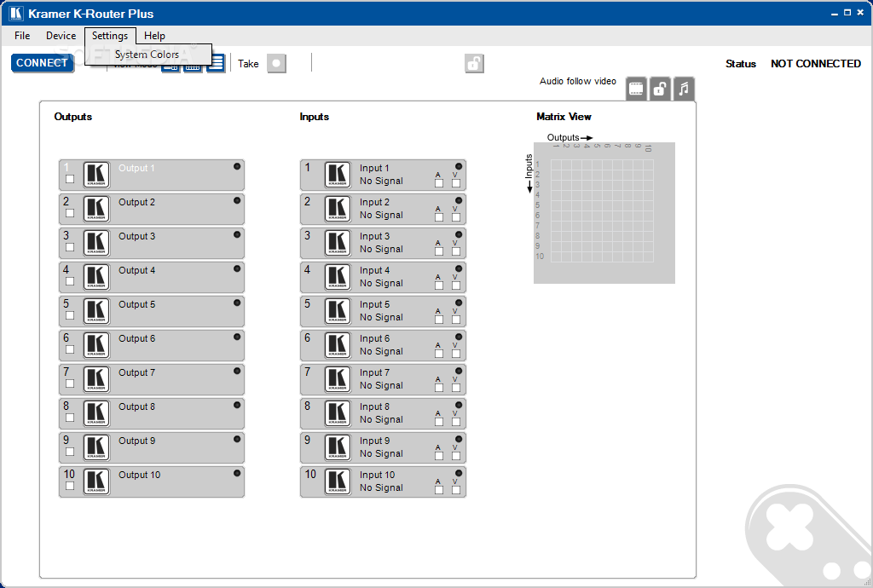Click the status LED on Output 8
This screenshot has width=873, height=588.
237,405
